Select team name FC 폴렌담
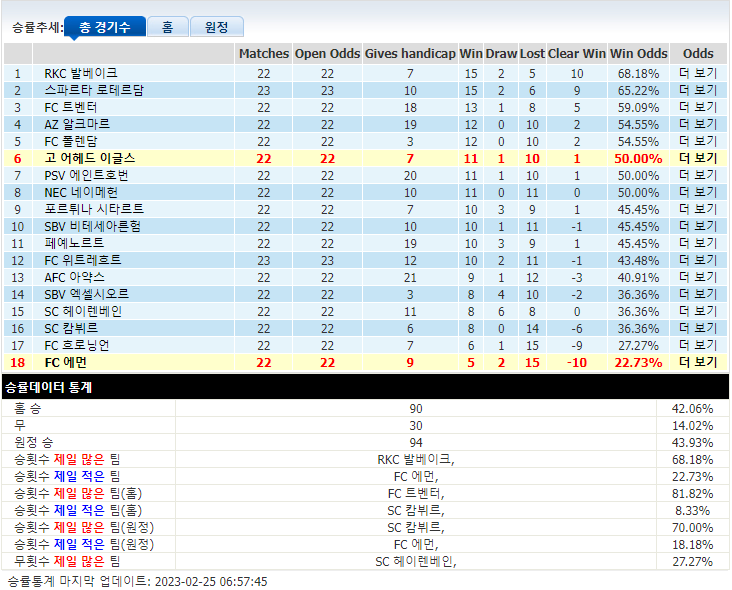Viewport: 732px width, 590px height. [x=70, y=141]
